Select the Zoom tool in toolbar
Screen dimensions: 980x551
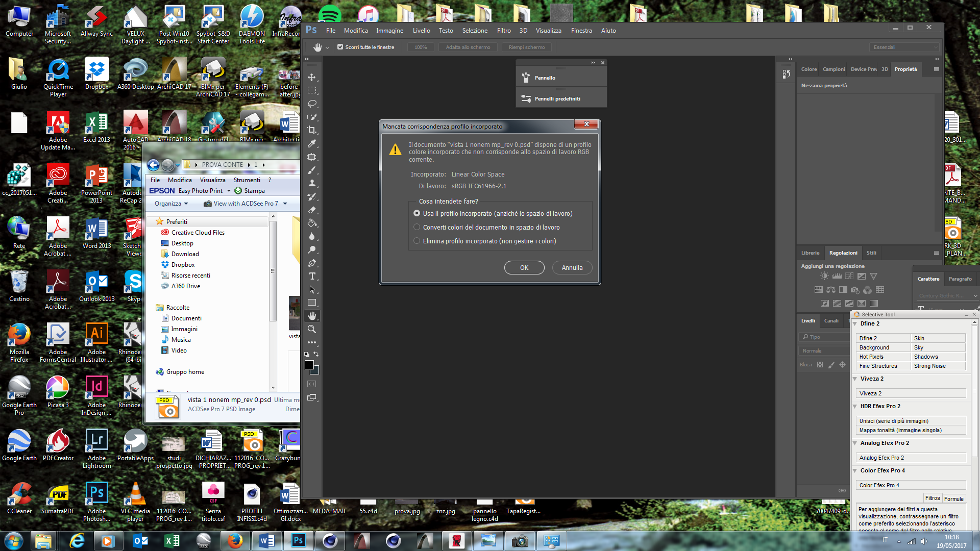(x=312, y=329)
